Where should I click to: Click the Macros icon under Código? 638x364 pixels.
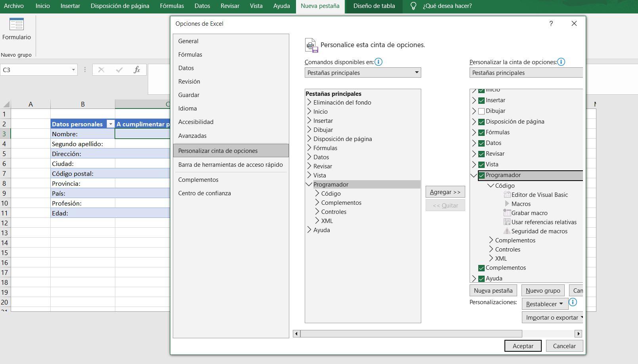pos(508,204)
